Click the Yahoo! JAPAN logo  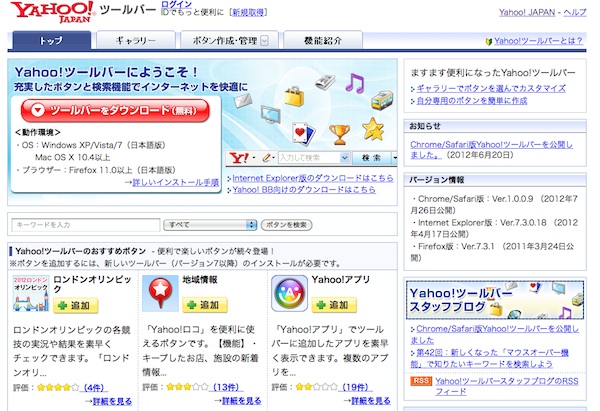pos(50,14)
